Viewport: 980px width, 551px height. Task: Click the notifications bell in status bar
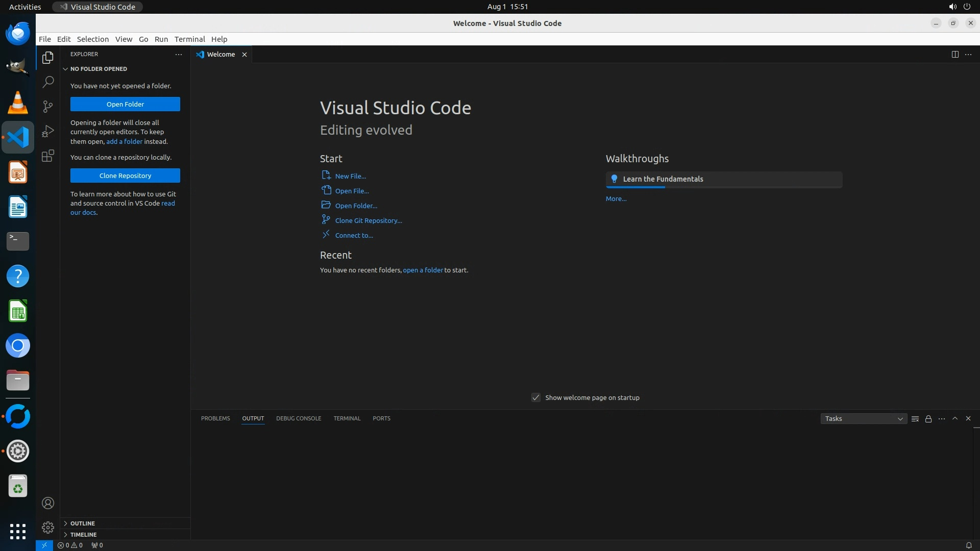968,545
